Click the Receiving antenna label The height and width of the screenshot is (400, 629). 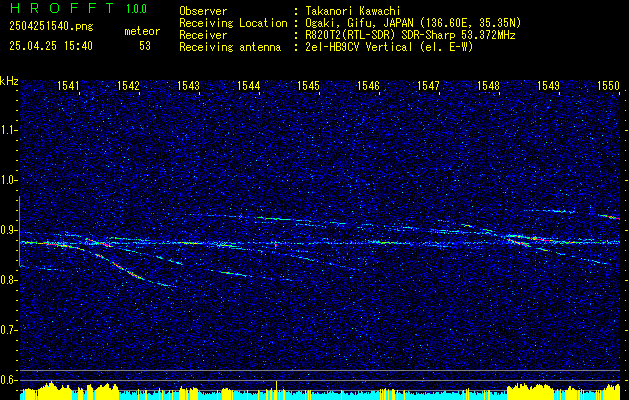coord(230,47)
